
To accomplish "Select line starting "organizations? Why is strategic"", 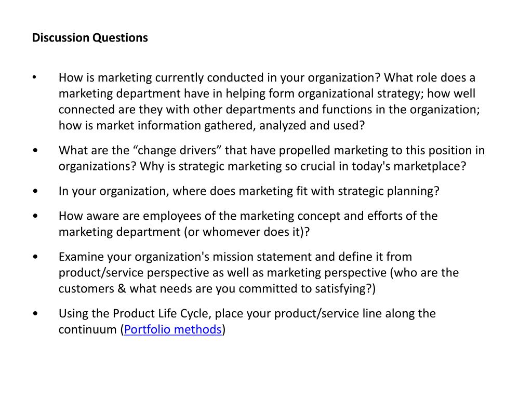I will [x=262, y=167].
